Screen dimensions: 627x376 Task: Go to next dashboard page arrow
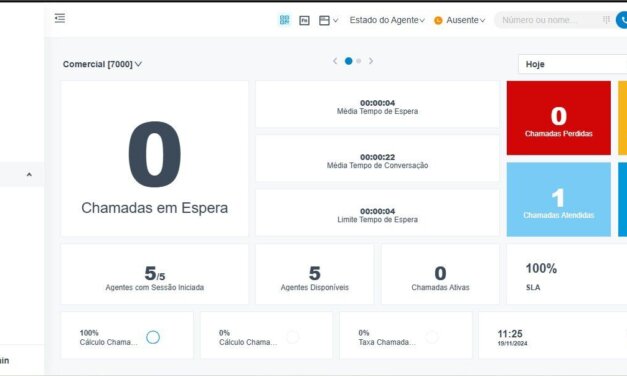coord(371,61)
